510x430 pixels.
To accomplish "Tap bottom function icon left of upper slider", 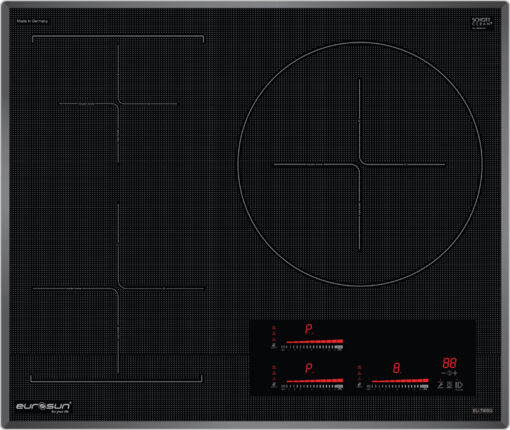I will pyautogui.click(x=274, y=346).
